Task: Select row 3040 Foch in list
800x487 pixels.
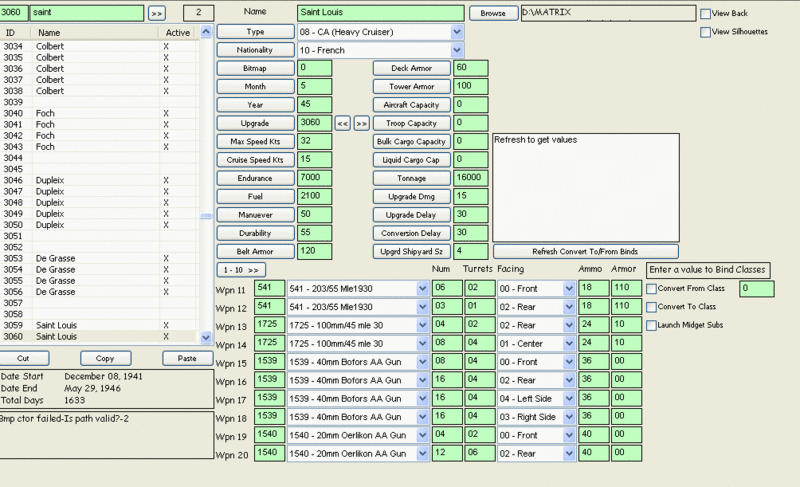Action: pyautogui.click(x=99, y=113)
